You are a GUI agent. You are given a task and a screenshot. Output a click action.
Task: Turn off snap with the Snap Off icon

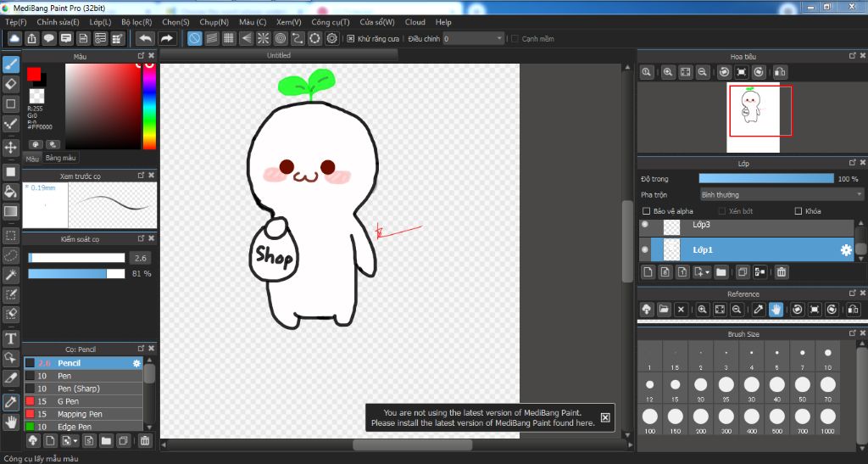194,38
